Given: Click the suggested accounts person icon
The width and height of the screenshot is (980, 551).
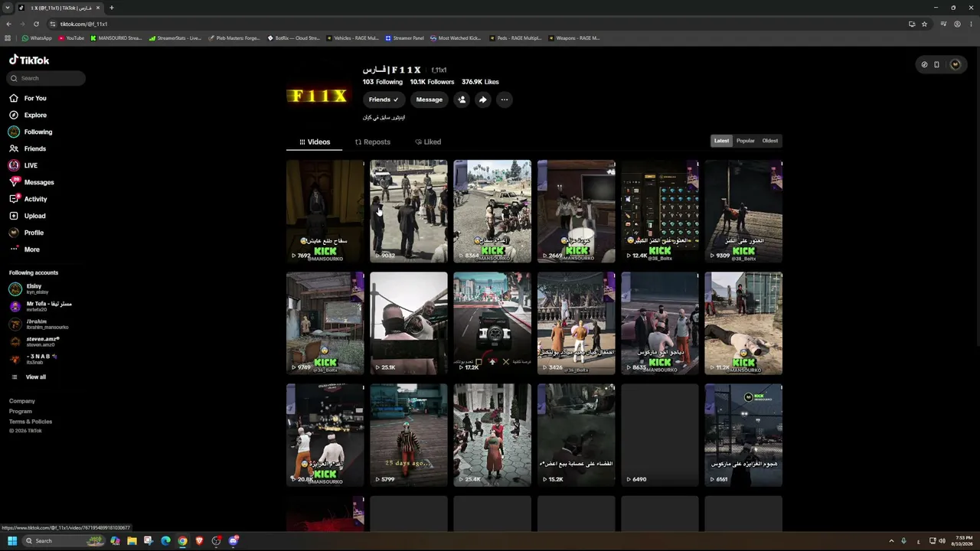Looking at the screenshot, I should (462, 99).
